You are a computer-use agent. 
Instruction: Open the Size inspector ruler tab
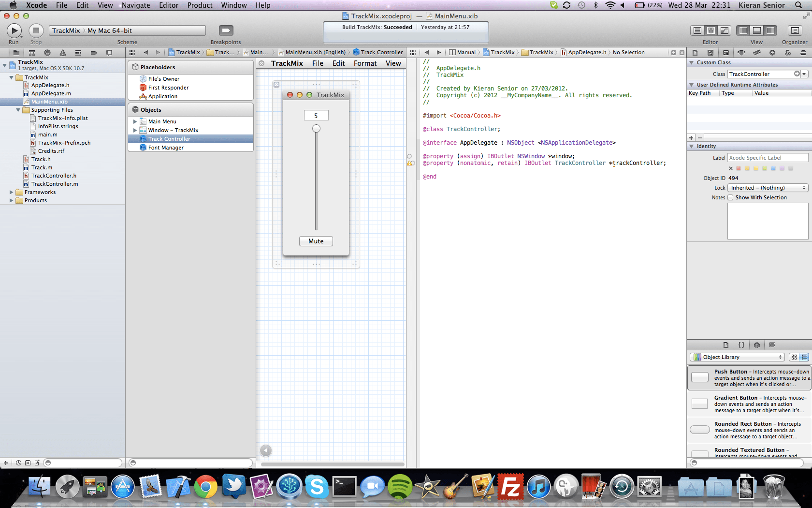coord(757,52)
